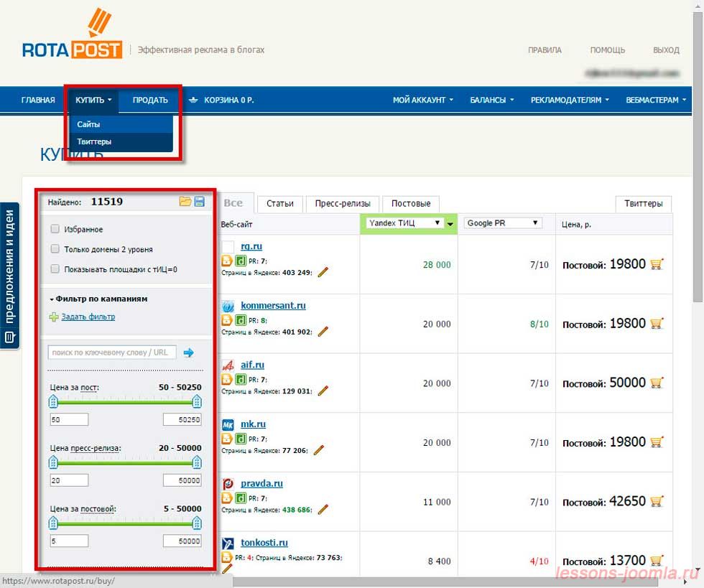Open the предложения и идеи side tab
704x588 pixels.
(9, 276)
